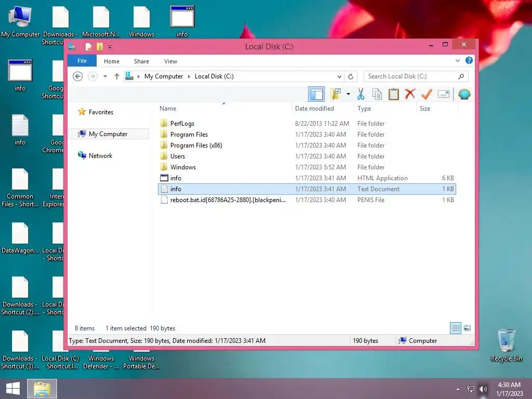The image size is (532, 399).
Task: Refresh the Local Disk (C:) view
Action: 351,76
